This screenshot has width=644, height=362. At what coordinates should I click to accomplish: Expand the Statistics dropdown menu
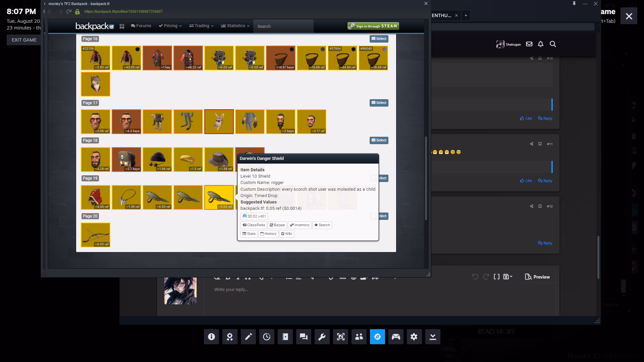pyautogui.click(x=235, y=26)
